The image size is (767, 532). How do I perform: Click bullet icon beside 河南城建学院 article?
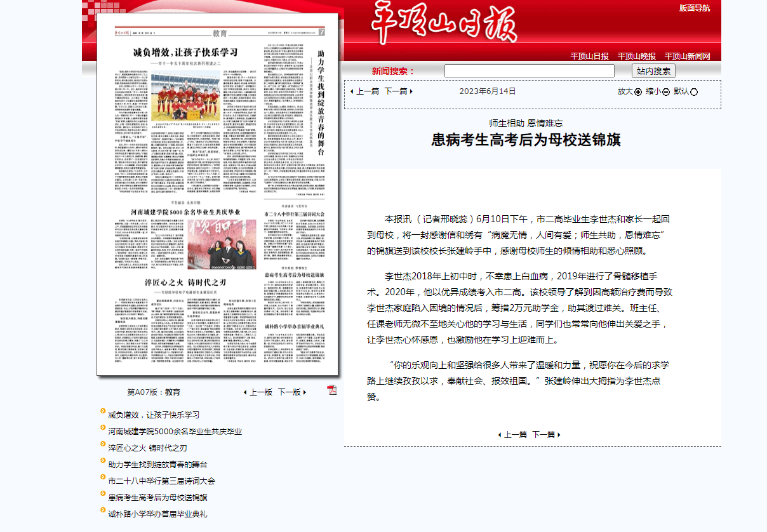(x=103, y=427)
